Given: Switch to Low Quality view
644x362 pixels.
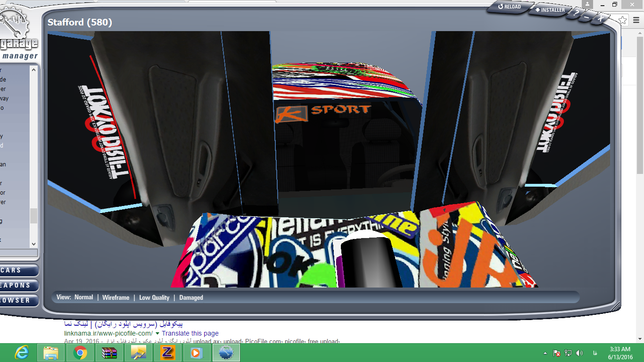Looking at the screenshot, I should 154,297.
